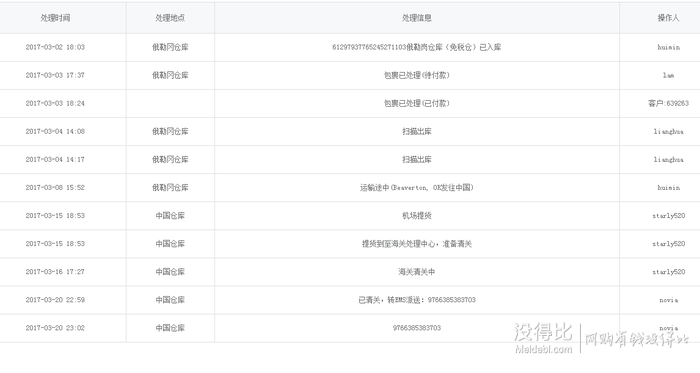Click the 包裹已处理(已付款) message

click(x=417, y=104)
